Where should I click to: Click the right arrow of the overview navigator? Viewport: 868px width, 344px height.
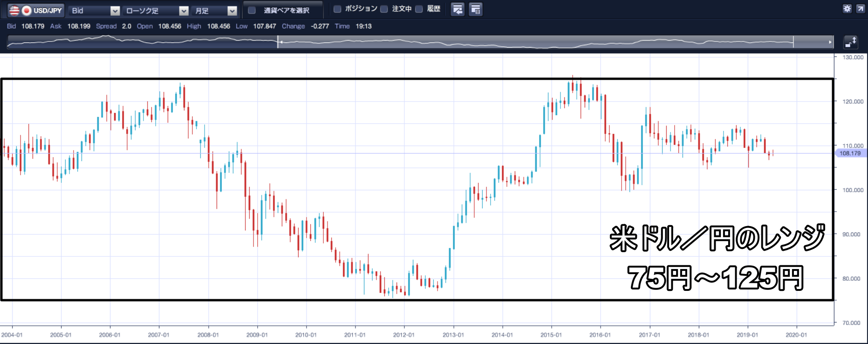(x=830, y=42)
